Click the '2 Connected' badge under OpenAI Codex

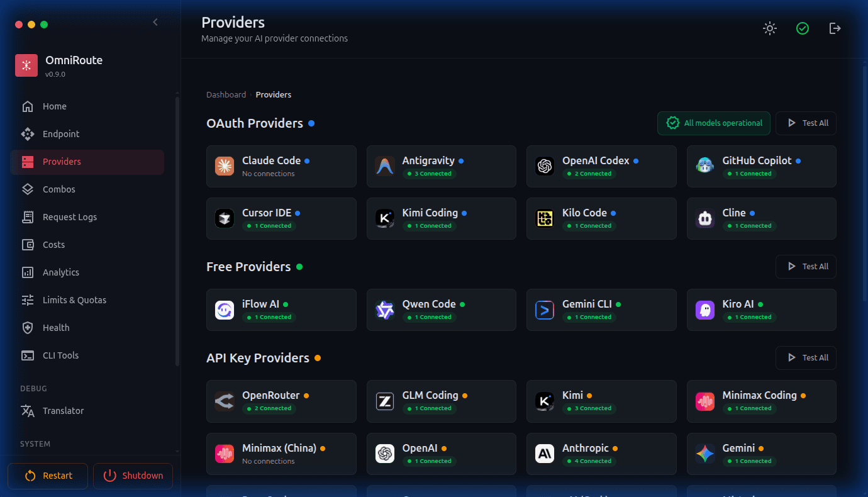click(589, 174)
